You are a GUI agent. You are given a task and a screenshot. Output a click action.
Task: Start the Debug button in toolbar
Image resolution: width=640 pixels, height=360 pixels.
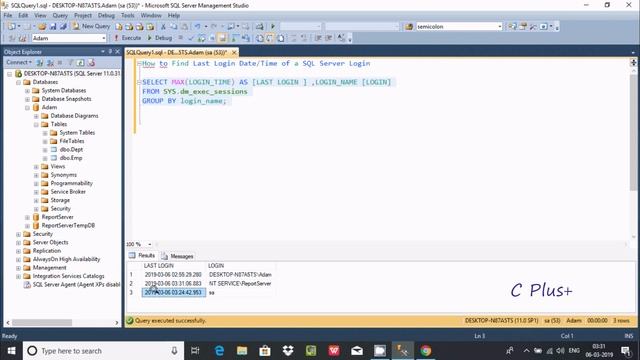160,38
